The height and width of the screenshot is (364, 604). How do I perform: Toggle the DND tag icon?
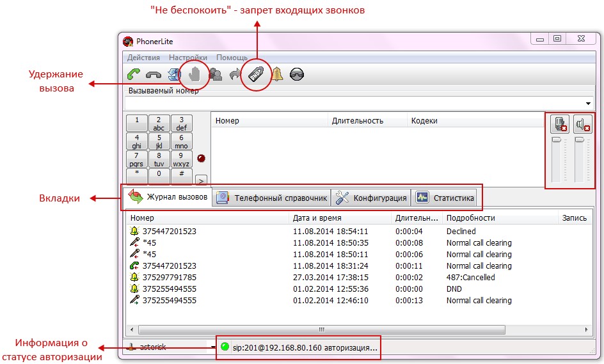(256, 74)
